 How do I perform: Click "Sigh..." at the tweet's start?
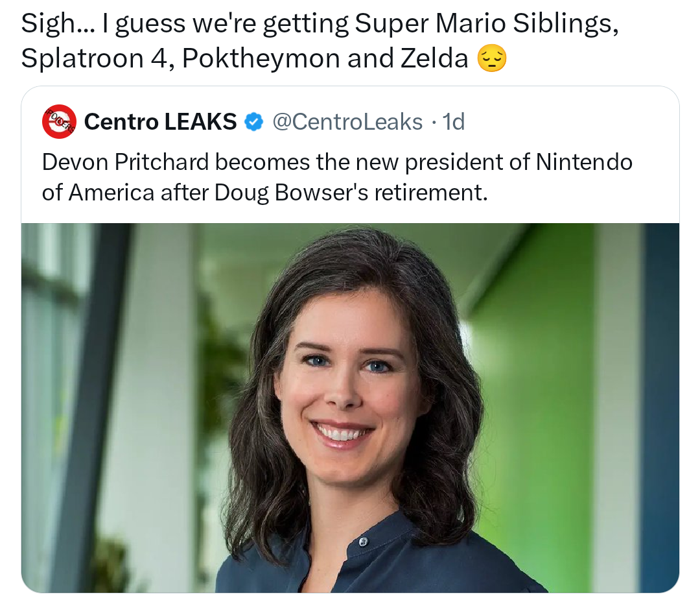[x=57, y=25]
